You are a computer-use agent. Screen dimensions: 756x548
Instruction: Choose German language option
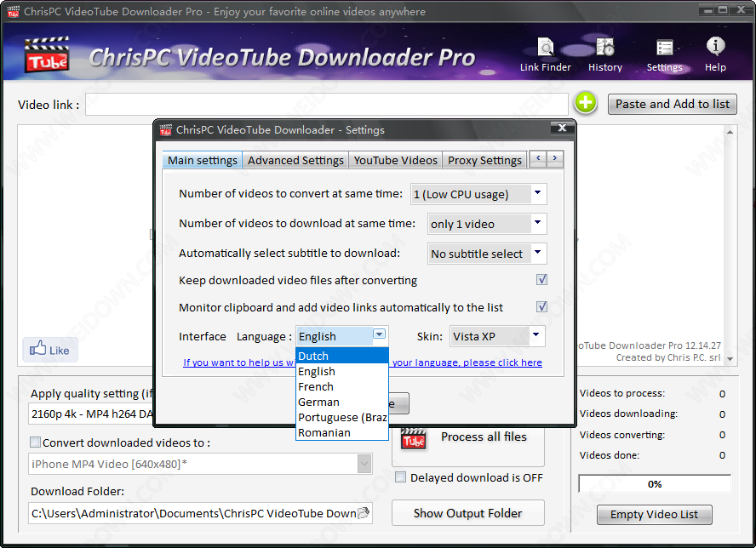pos(342,402)
